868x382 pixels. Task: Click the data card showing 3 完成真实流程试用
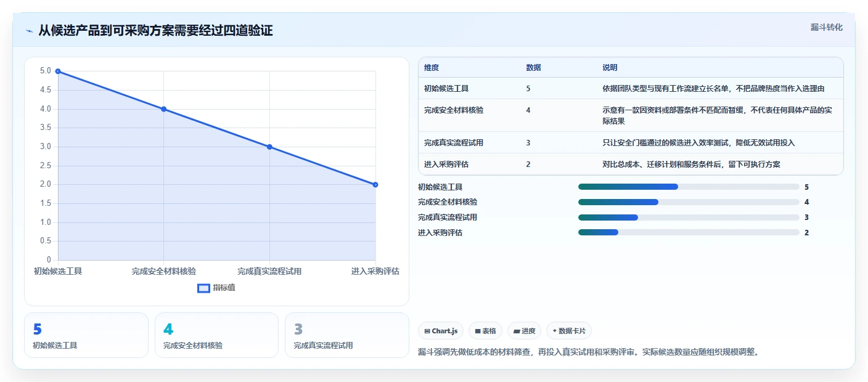347,335
